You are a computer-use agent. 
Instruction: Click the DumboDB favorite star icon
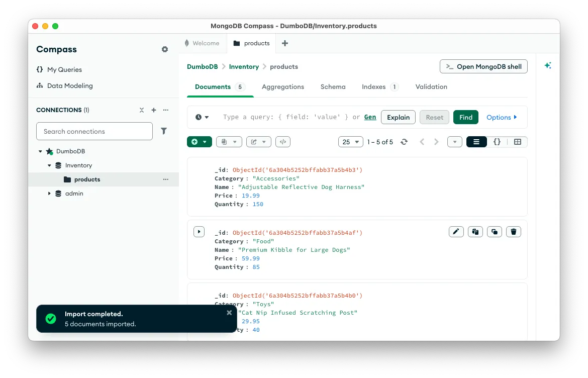click(49, 151)
